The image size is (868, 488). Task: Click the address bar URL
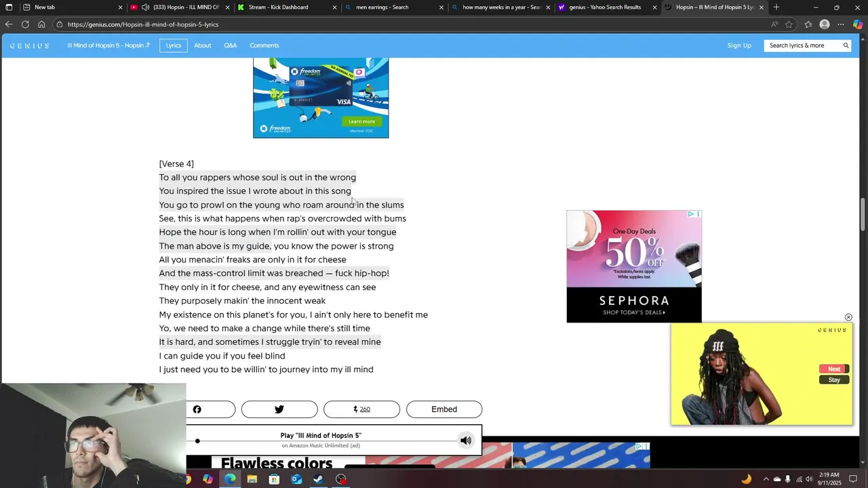[x=143, y=24]
